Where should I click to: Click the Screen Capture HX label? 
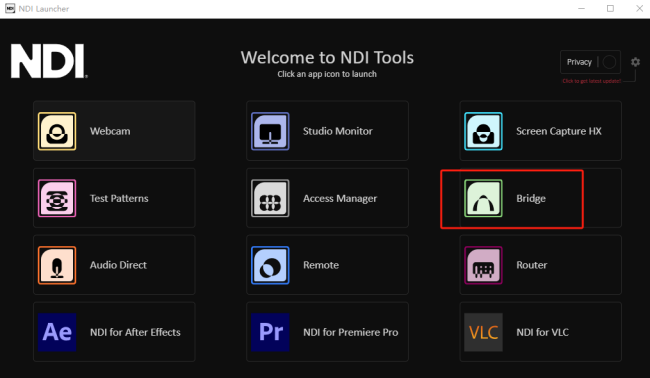(x=558, y=131)
